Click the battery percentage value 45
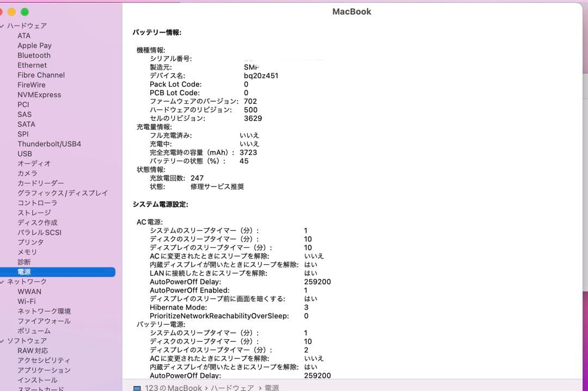The width and height of the screenshot is (588, 391). [x=244, y=161]
